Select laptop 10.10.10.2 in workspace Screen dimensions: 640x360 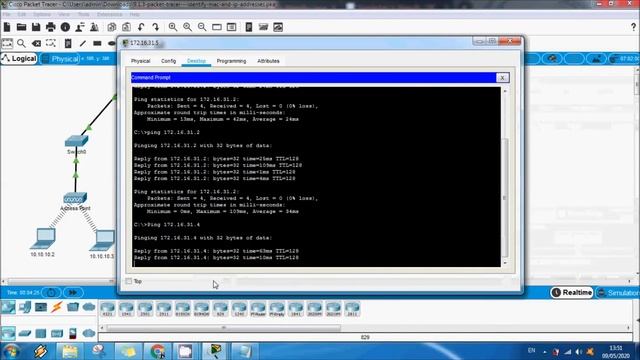pyautogui.click(x=43, y=239)
